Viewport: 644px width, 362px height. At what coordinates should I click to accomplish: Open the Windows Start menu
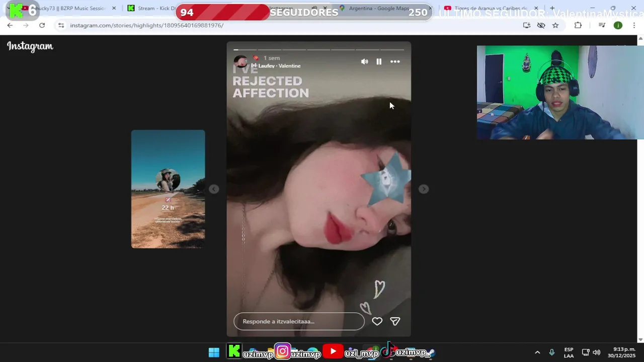(x=214, y=352)
